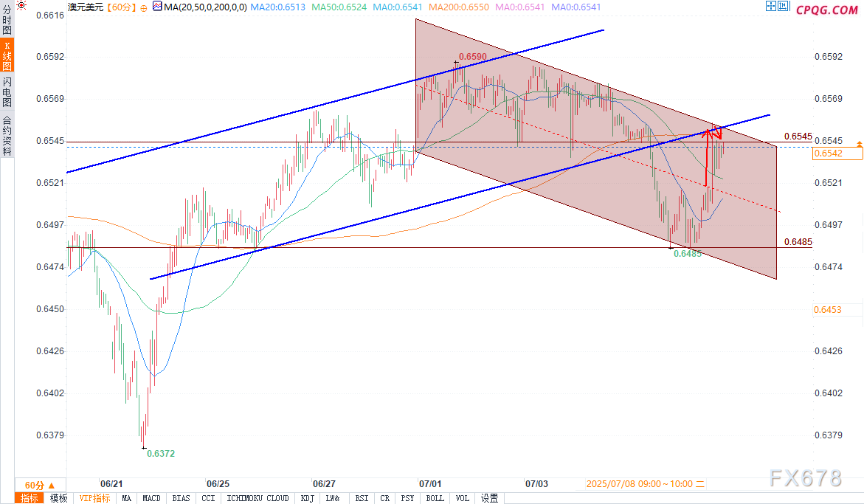This screenshot has width=864, height=504.
Task: Select the MACD indicator
Action: [x=151, y=498]
